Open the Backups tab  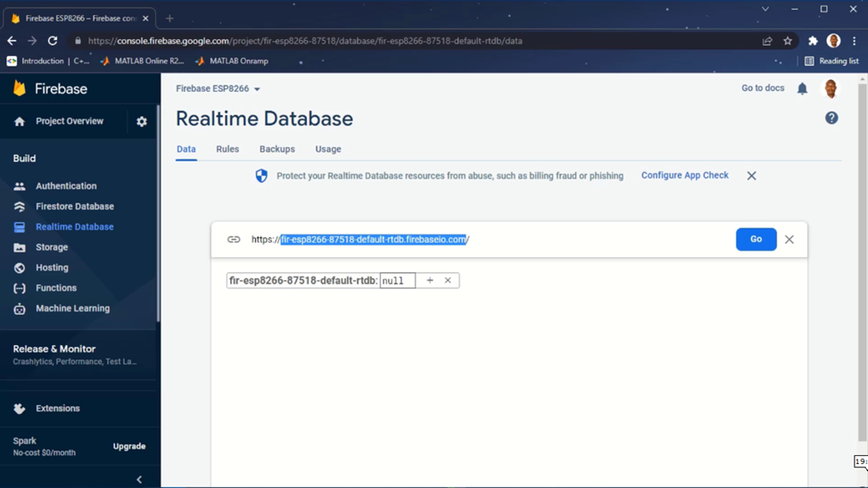277,149
